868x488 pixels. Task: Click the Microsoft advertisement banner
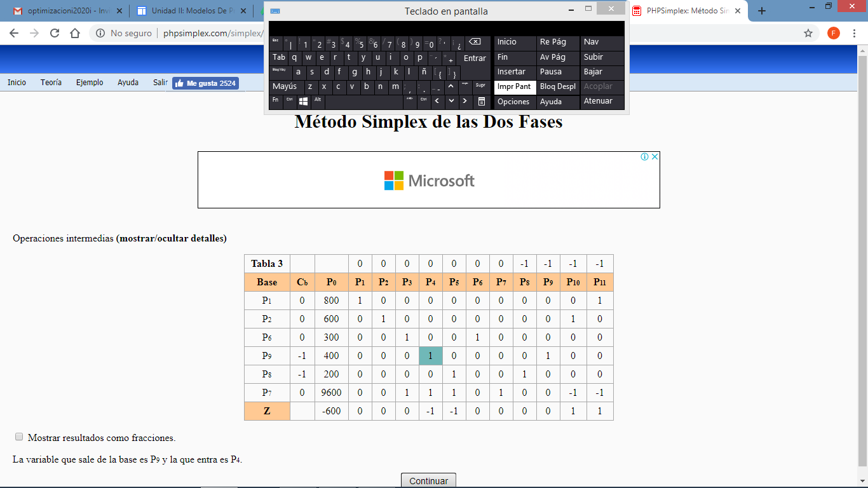click(x=429, y=180)
